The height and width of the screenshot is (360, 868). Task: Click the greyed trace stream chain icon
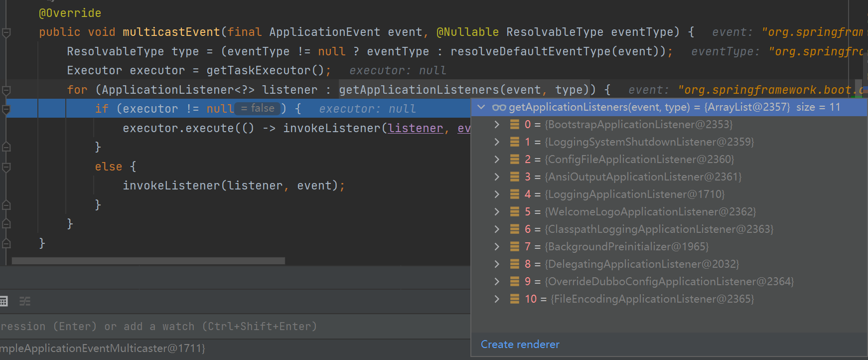point(25,301)
